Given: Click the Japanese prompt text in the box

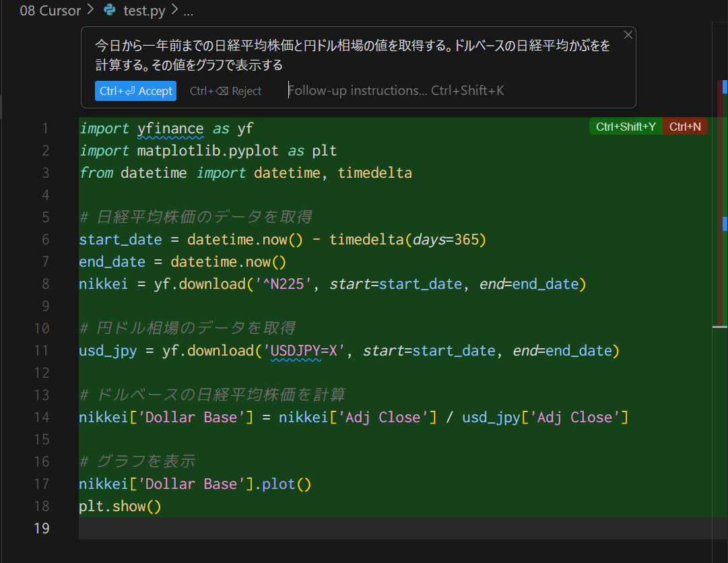Looking at the screenshot, I should [352, 55].
